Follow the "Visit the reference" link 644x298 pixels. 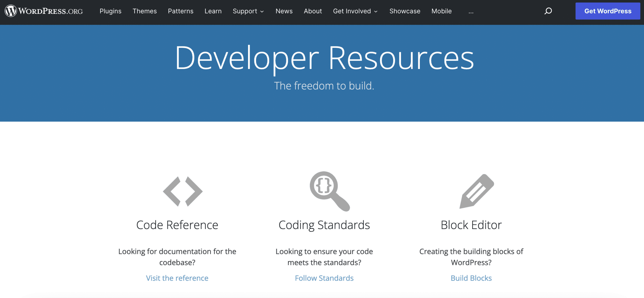(x=177, y=278)
